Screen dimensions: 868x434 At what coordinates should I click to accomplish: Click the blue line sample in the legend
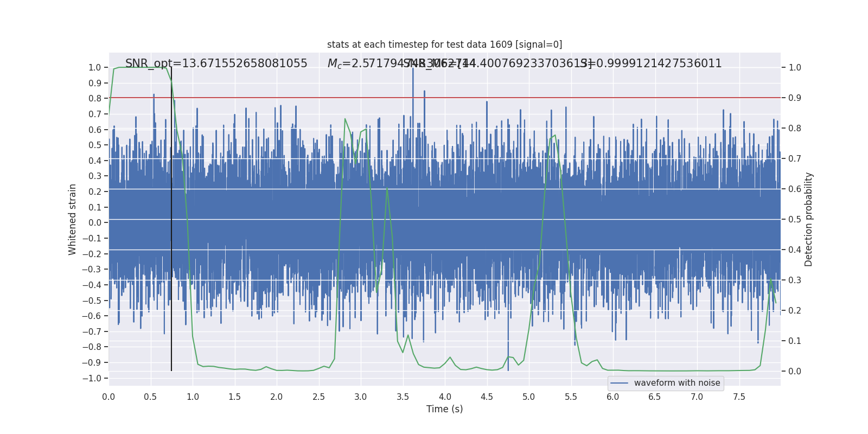[x=620, y=383]
